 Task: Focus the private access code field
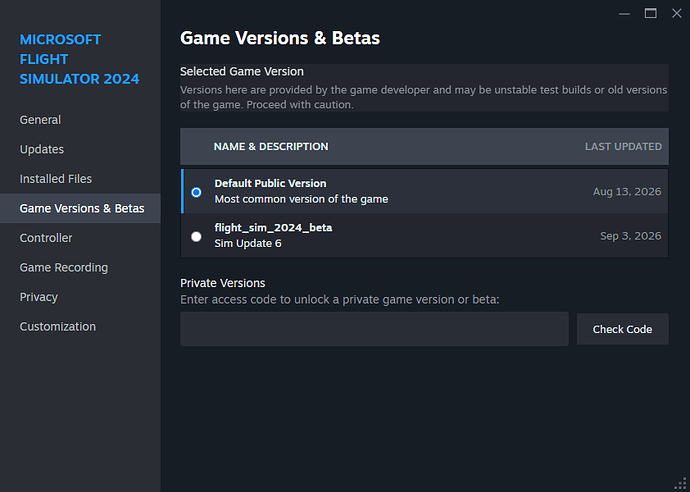tap(374, 329)
